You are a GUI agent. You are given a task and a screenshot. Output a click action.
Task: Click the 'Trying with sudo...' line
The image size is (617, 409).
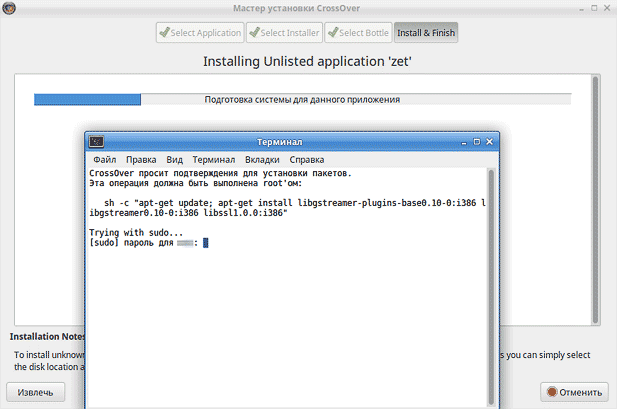(x=136, y=233)
